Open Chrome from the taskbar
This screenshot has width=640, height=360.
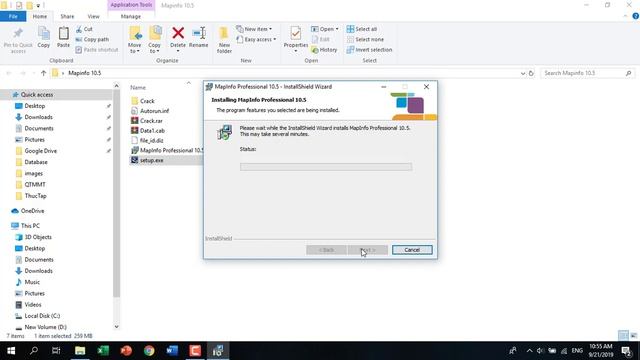coord(149,351)
